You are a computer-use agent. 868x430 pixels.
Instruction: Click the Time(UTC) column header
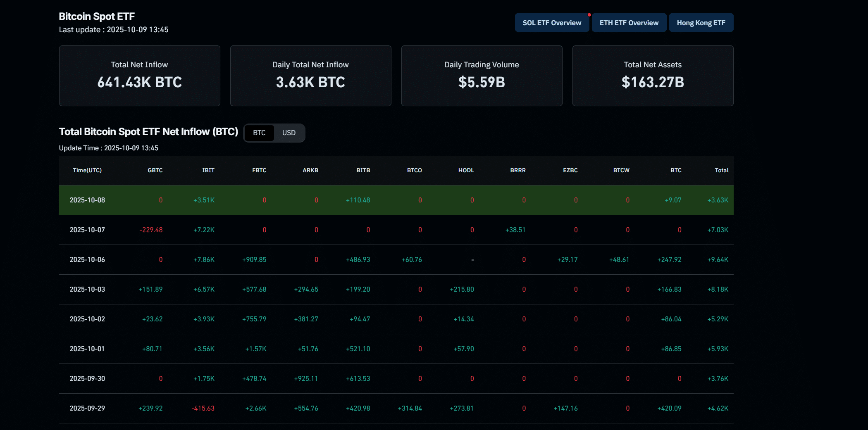pos(87,170)
